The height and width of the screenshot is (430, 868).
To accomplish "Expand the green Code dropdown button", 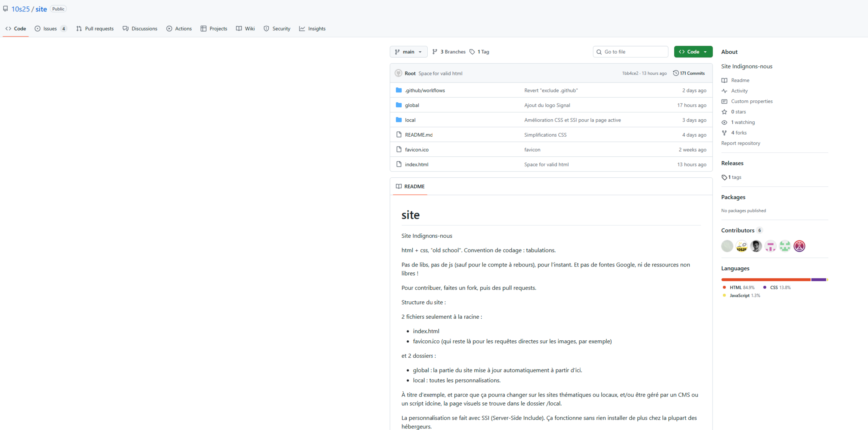I will (693, 52).
